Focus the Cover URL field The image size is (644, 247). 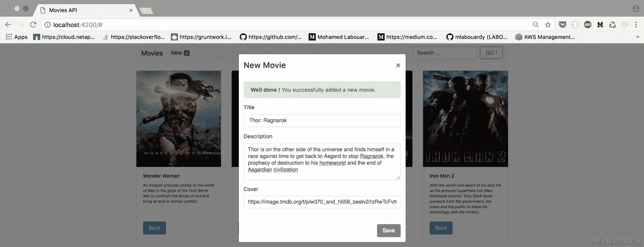click(322, 202)
